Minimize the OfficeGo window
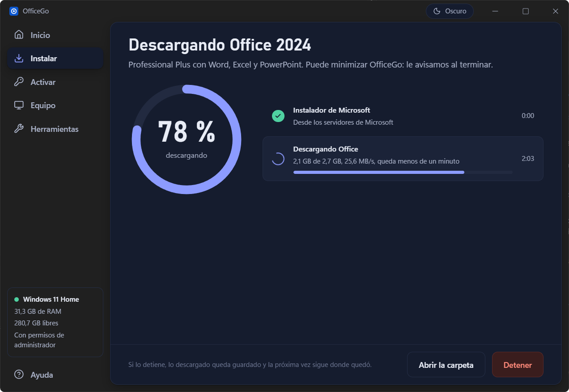The height and width of the screenshot is (392, 569). pos(495,11)
